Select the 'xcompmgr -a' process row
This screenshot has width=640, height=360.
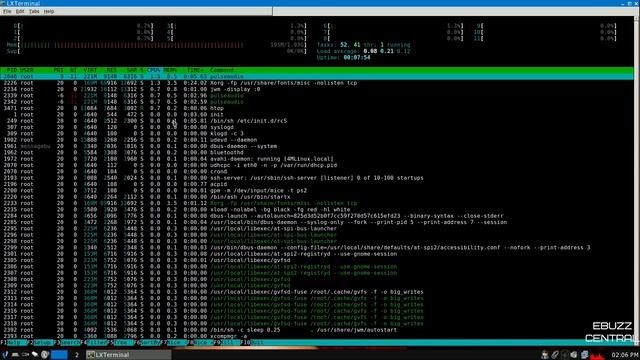pos(317,336)
